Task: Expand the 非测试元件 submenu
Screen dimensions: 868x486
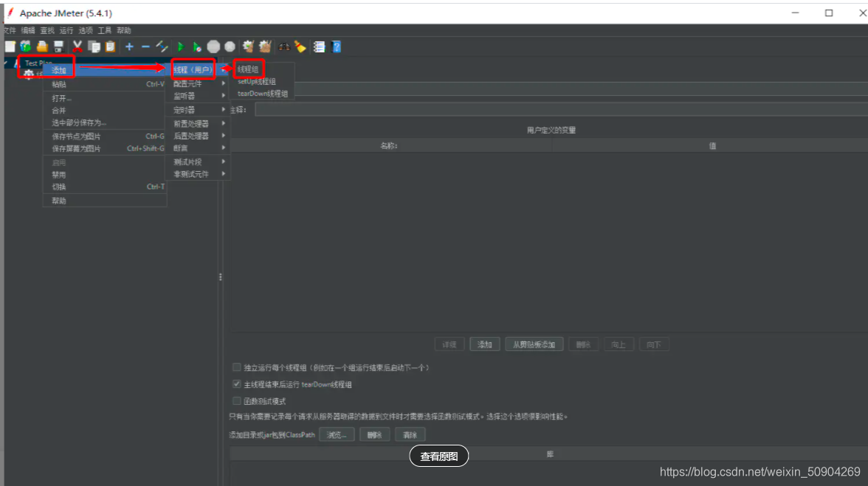Action: [198, 173]
